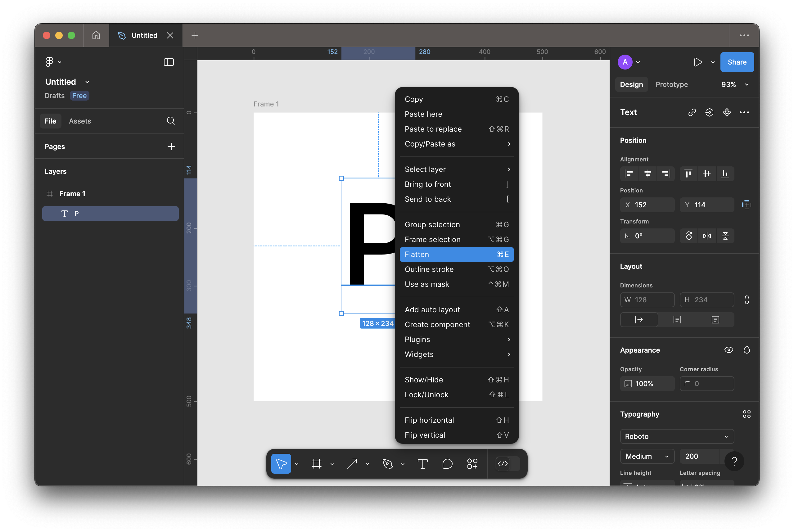The image size is (794, 532).
Task: Select the Frame tool in toolbar
Action: pos(317,463)
